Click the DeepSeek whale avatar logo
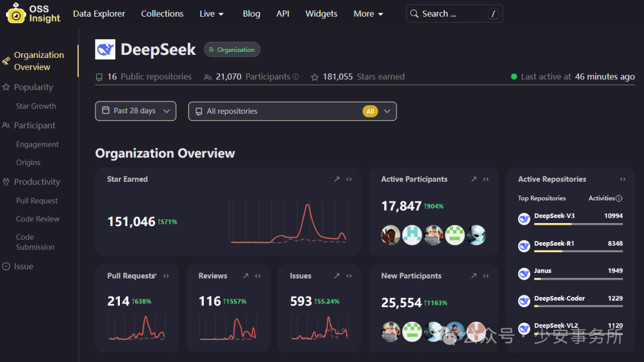Image resolution: width=644 pixels, height=362 pixels. tap(105, 49)
